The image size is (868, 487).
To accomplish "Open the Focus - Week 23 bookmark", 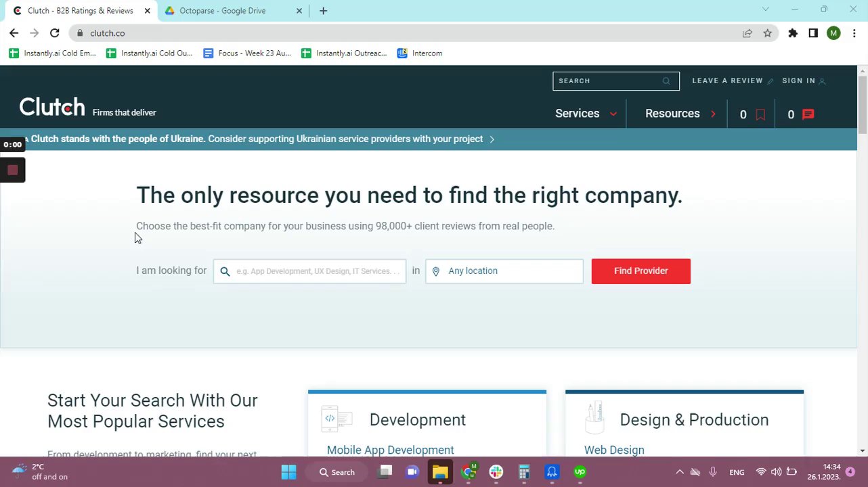I will click(x=247, y=53).
